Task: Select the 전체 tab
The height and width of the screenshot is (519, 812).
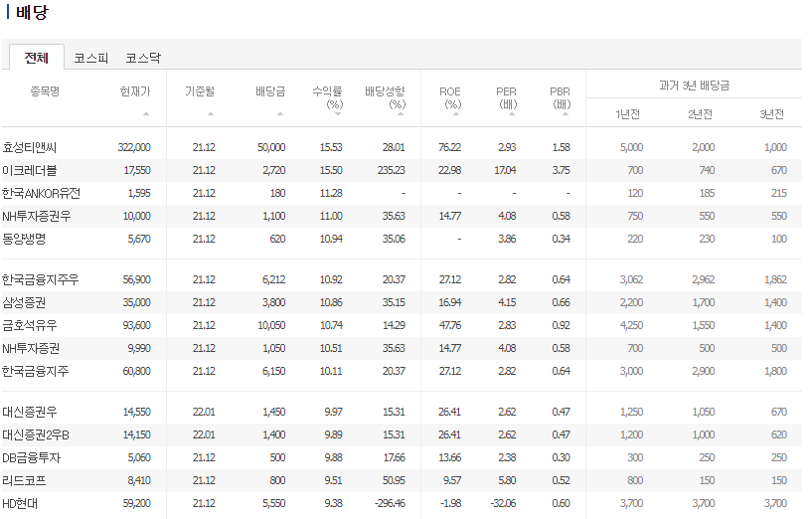Action: pos(37,58)
